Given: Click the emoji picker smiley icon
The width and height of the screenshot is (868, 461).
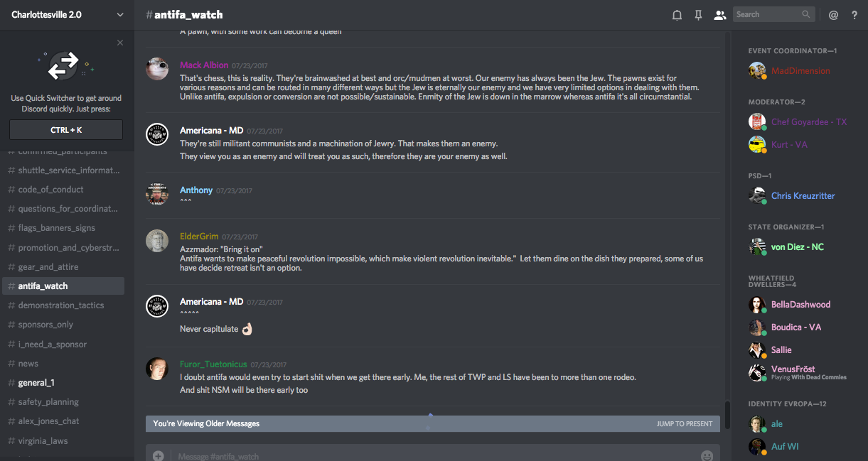Looking at the screenshot, I should tap(707, 456).
